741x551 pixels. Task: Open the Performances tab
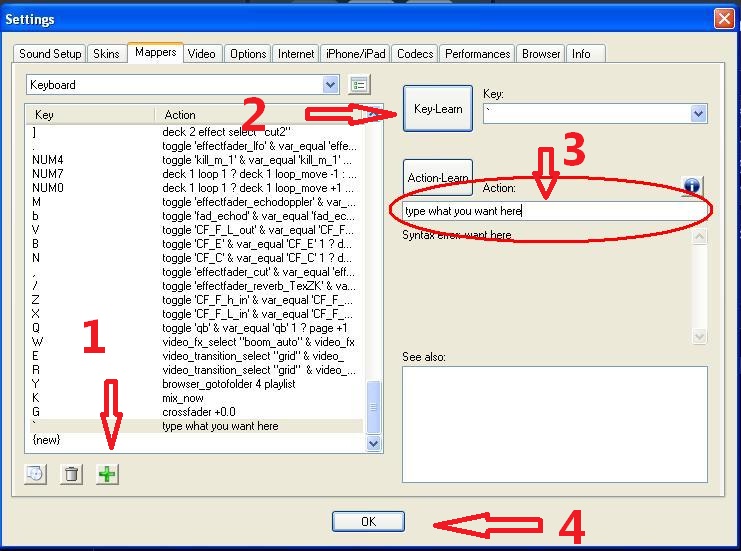tap(477, 54)
